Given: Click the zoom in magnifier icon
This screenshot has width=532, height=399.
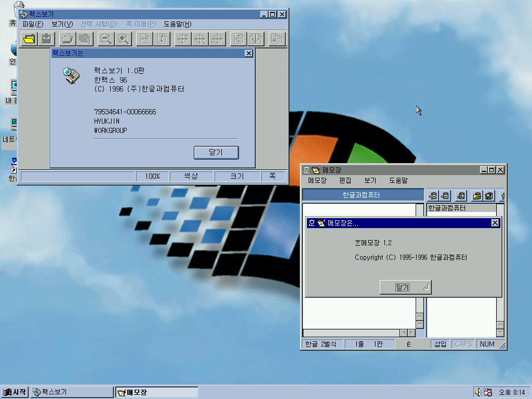Looking at the screenshot, I should tap(123, 39).
